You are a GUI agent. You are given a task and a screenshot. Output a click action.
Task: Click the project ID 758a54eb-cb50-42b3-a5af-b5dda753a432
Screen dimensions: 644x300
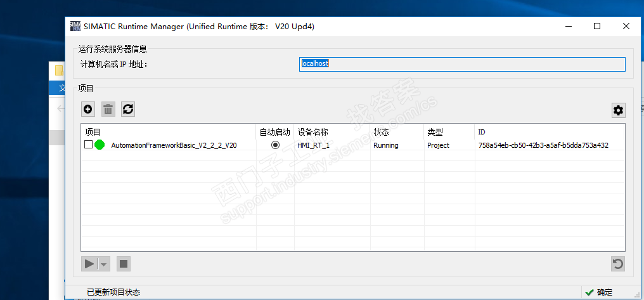[543, 145]
